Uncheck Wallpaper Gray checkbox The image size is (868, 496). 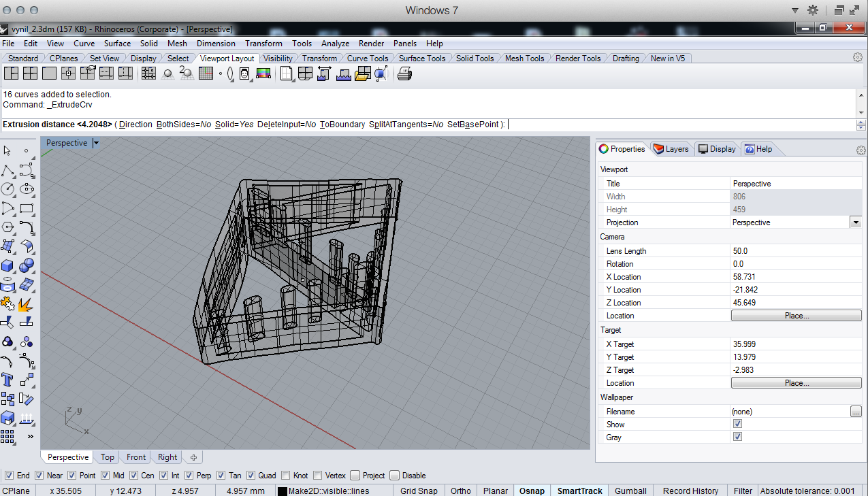[x=737, y=437]
